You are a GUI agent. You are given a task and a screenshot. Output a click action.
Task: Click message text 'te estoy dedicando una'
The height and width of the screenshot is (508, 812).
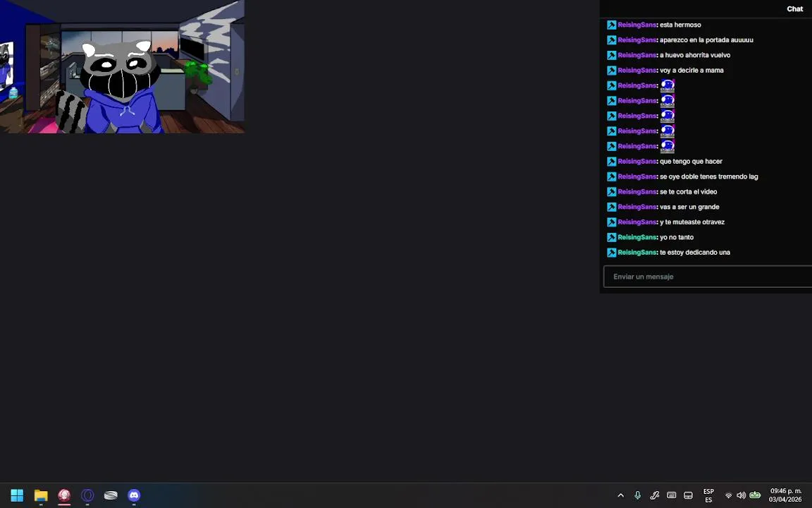pos(695,253)
